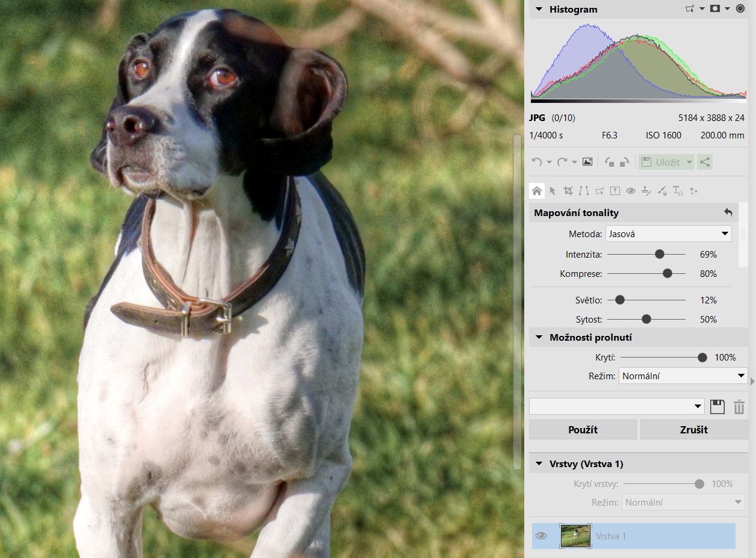Image resolution: width=756 pixels, height=558 pixels.
Task: Save the current preset with floppy icon
Action: coord(717,406)
